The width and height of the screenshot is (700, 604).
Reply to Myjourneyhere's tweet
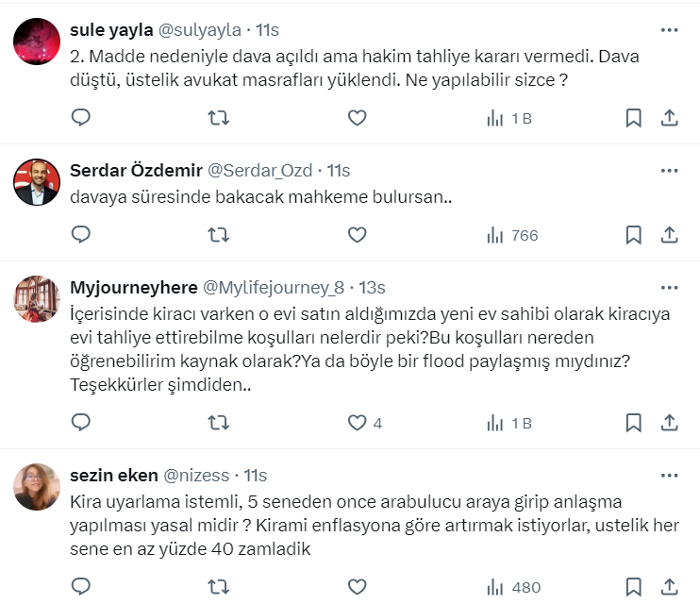(81, 423)
